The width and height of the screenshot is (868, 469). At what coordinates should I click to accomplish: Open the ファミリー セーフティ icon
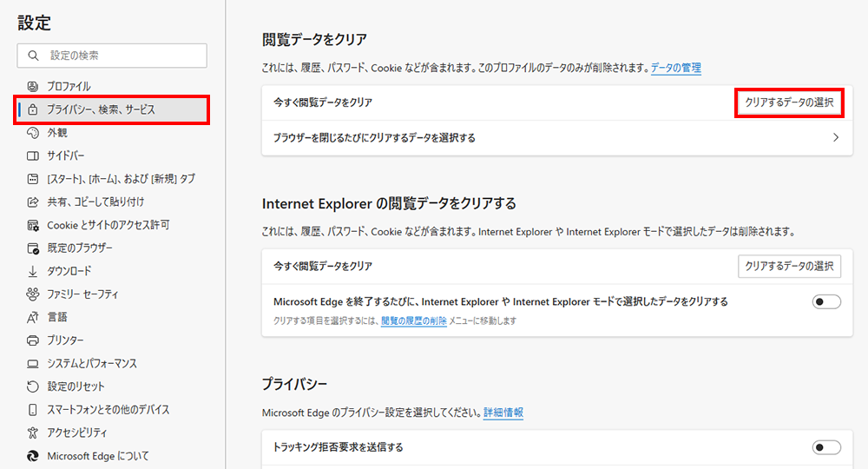point(33,294)
